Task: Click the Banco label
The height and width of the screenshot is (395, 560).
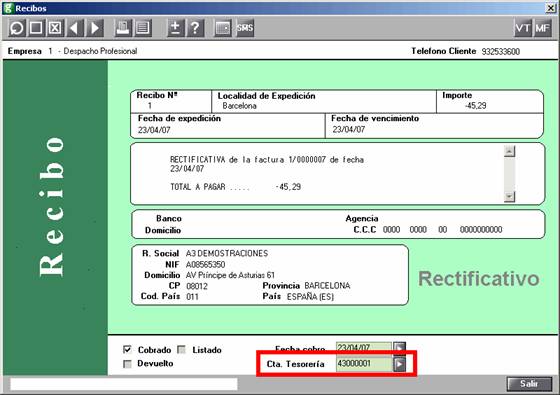Action: coord(169,218)
